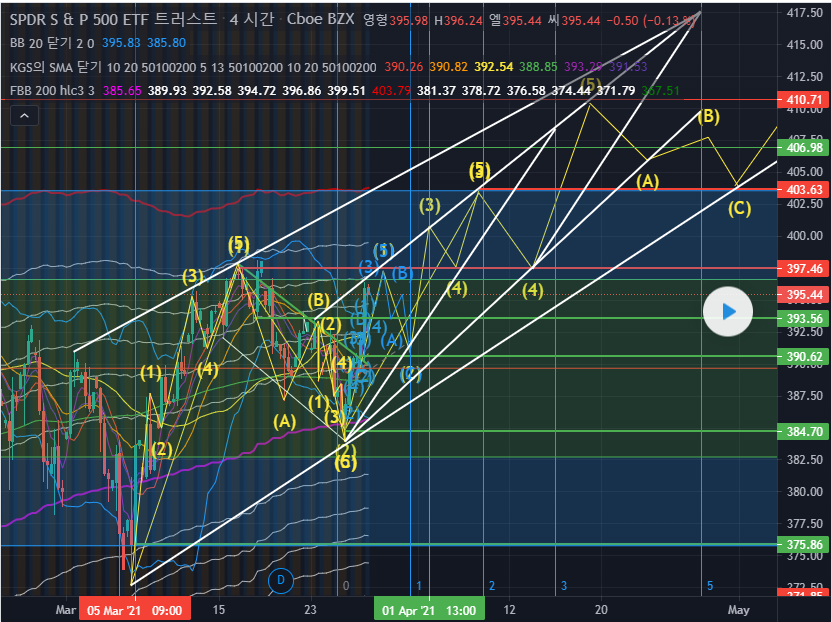
Task: Collapse the indicator legend with chevron button
Action: pyautogui.click(x=24, y=117)
